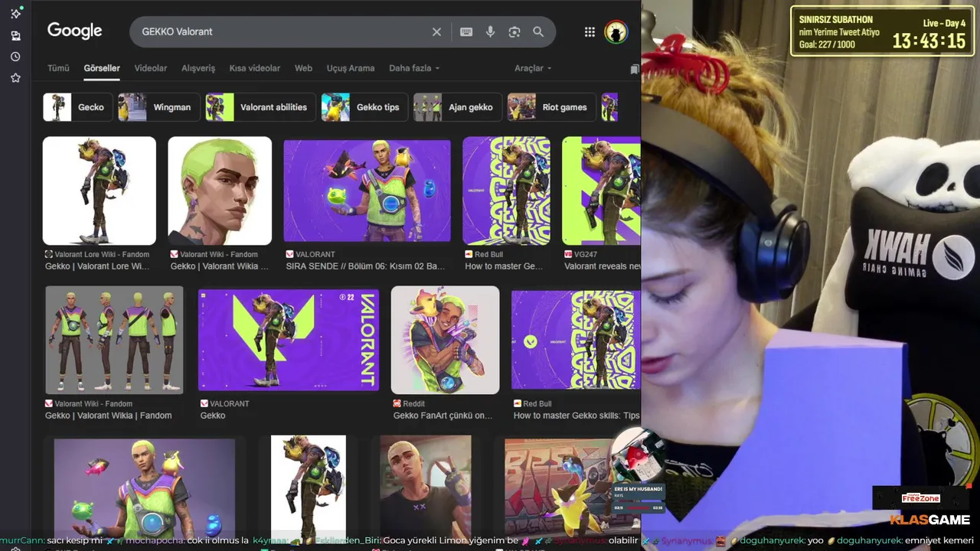
Task: Open Gekko face portrait image thumbnail
Action: tap(220, 191)
